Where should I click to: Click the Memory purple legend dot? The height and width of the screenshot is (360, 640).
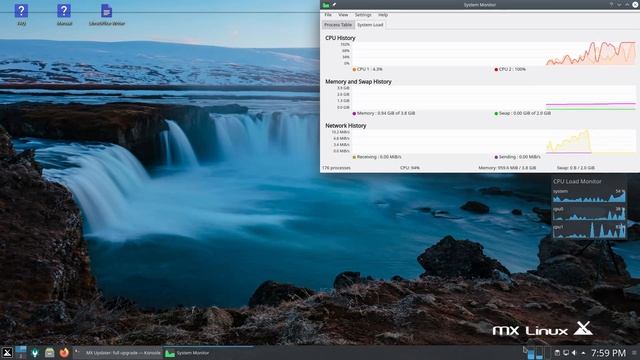click(x=354, y=113)
